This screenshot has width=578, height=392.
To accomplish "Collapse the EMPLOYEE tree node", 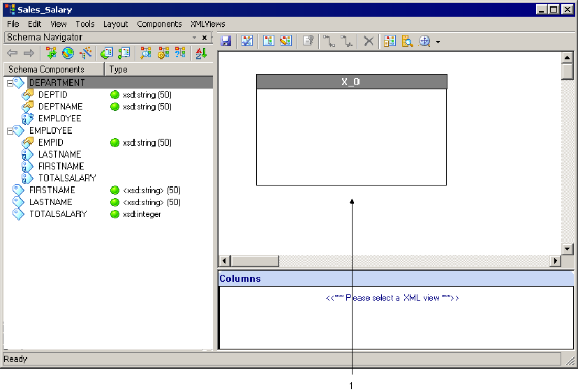I will point(10,130).
